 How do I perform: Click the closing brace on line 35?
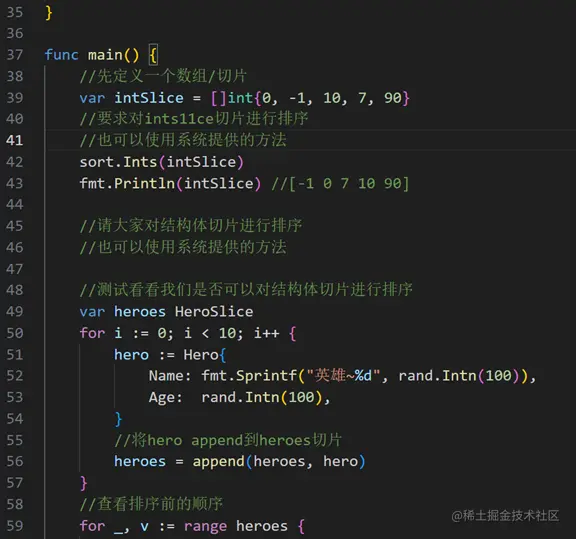click(49, 13)
